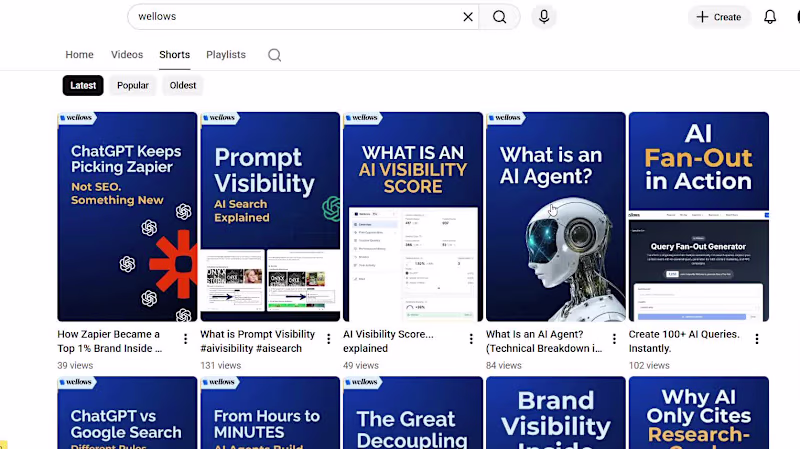
Task: Open the notifications bell
Action: (770, 17)
